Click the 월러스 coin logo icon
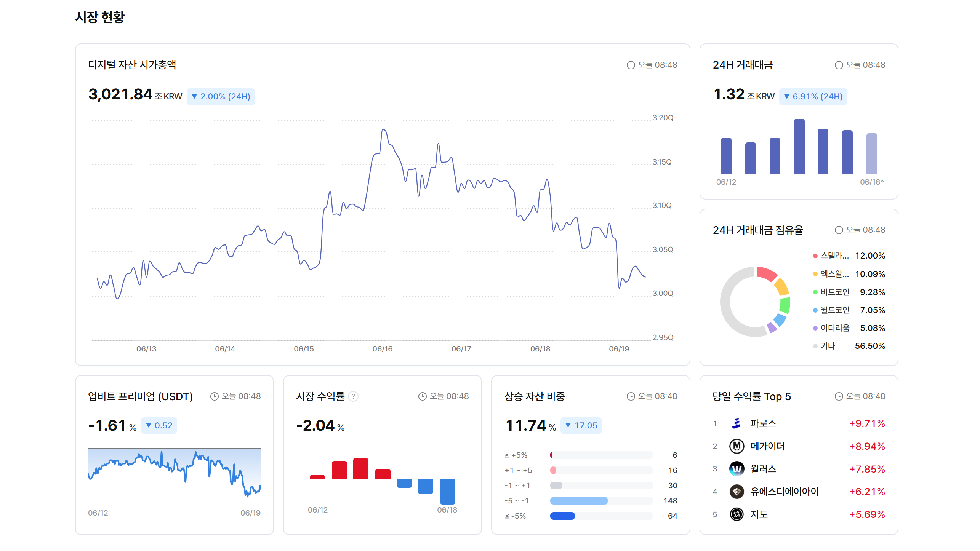Viewport: 980px width, 551px height. point(737,469)
